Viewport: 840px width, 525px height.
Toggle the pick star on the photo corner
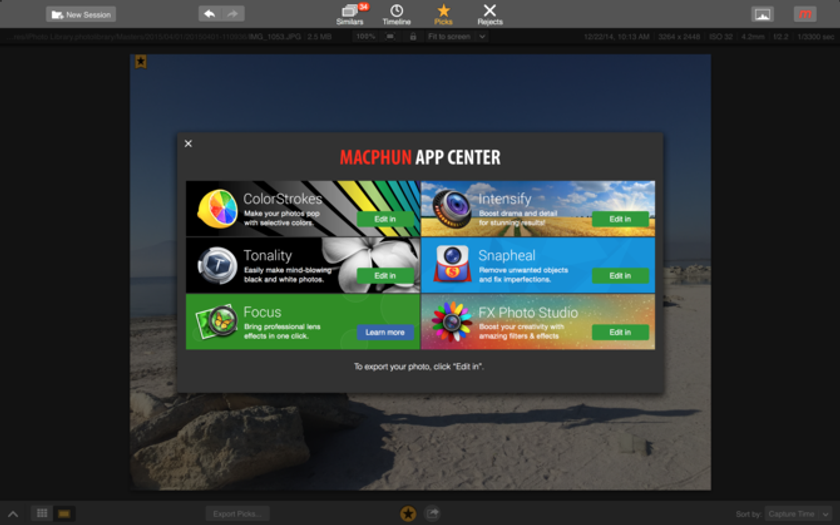pyautogui.click(x=140, y=62)
